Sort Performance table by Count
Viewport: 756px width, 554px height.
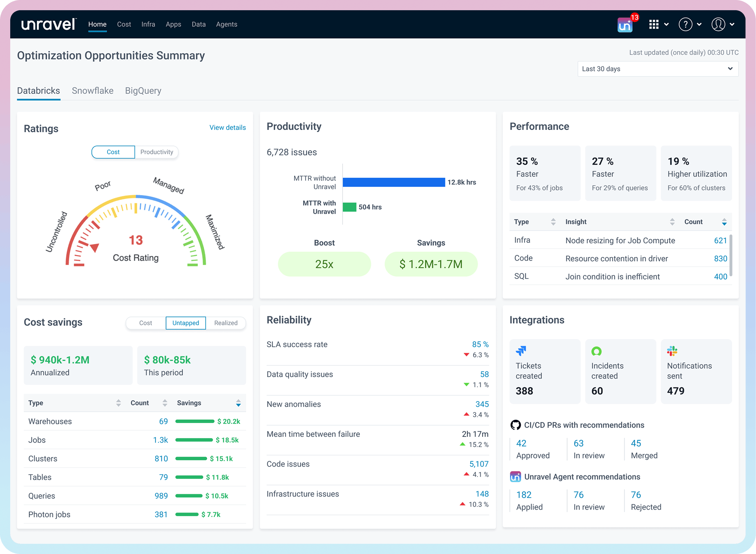pos(724,222)
